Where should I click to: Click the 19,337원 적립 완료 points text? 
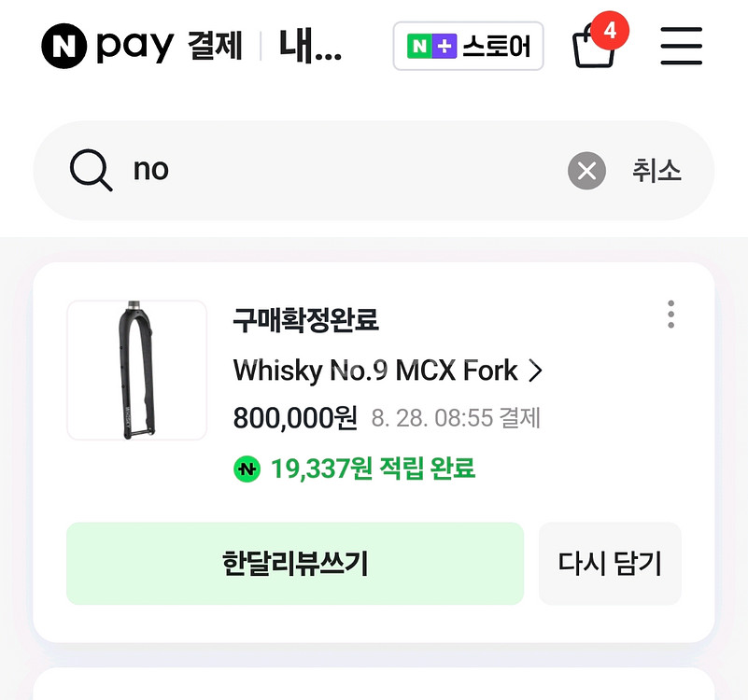pyautogui.click(x=373, y=469)
